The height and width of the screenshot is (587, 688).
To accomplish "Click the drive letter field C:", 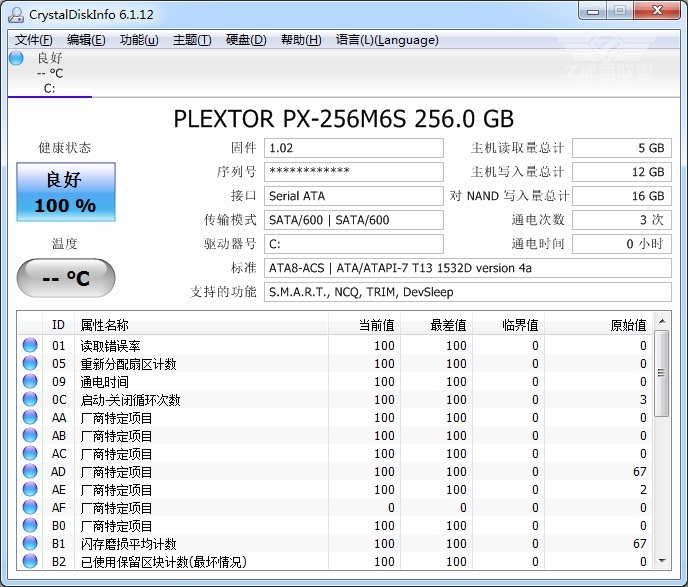I will click(x=354, y=244).
